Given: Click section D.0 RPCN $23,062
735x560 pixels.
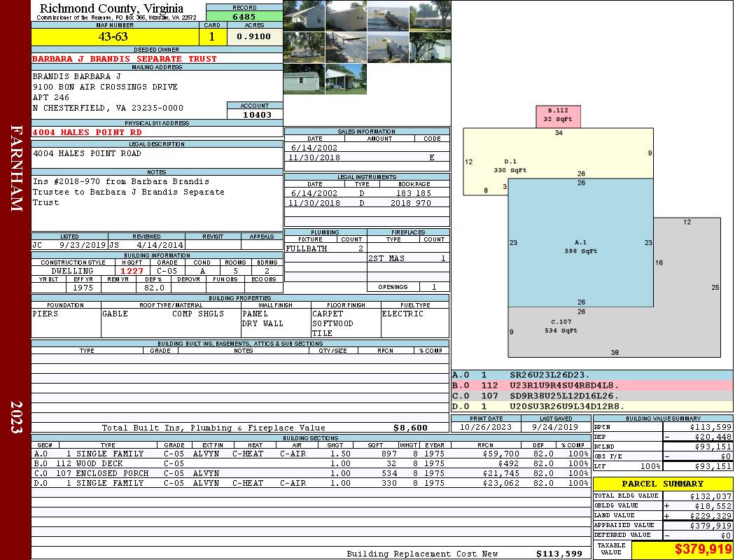Looking at the screenshot, I should 500,484.
